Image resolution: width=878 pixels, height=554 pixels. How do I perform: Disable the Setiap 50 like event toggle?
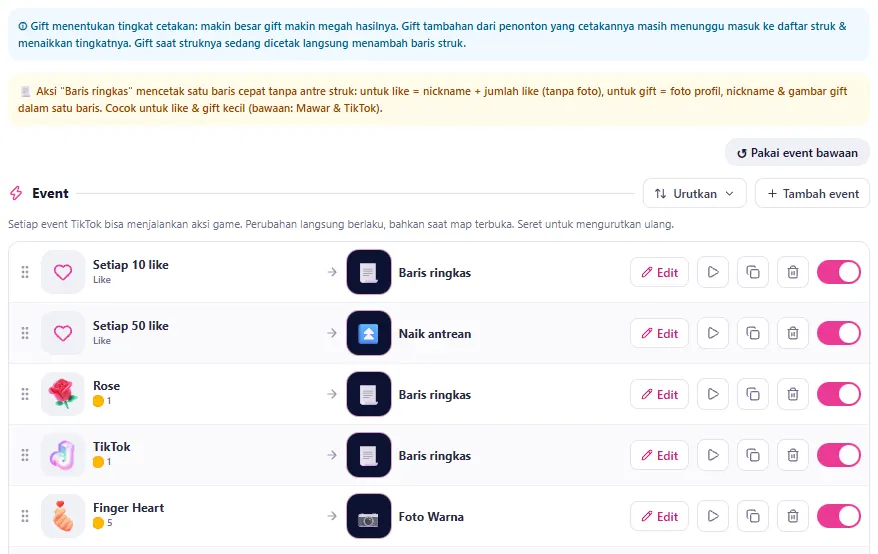coord(839,333)
